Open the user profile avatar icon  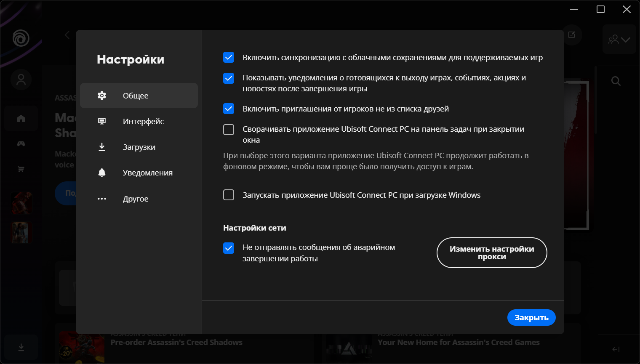click(21, 80)
